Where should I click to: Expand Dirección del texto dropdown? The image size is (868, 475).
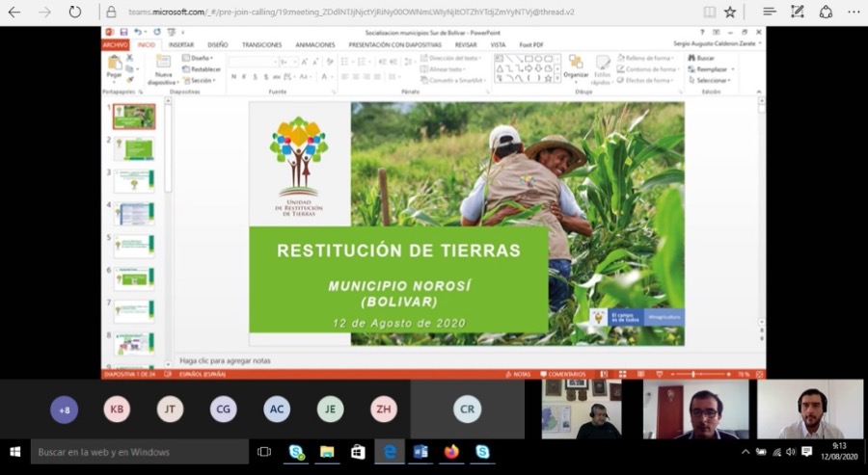[x=451, y=58]
